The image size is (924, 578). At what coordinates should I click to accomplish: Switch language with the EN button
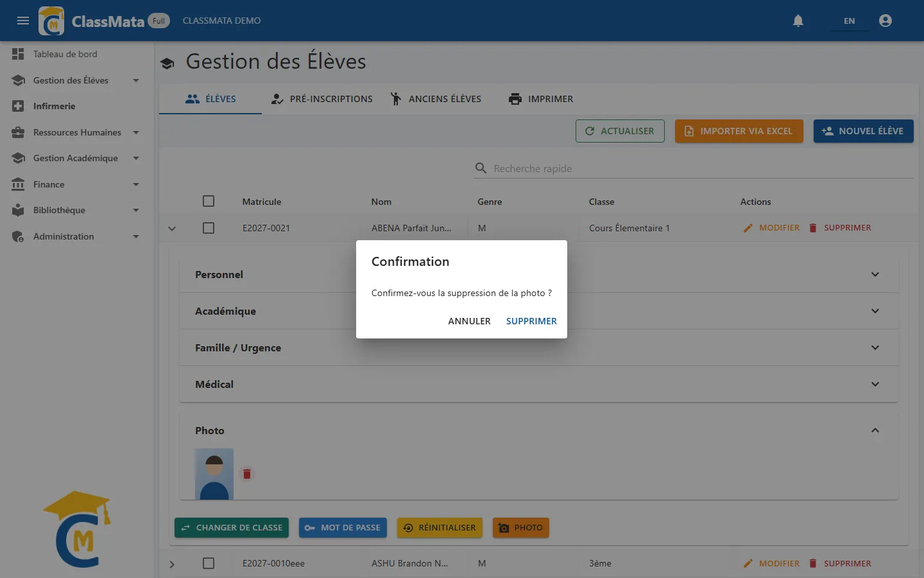pyautogui.click(x=849, y=21)
